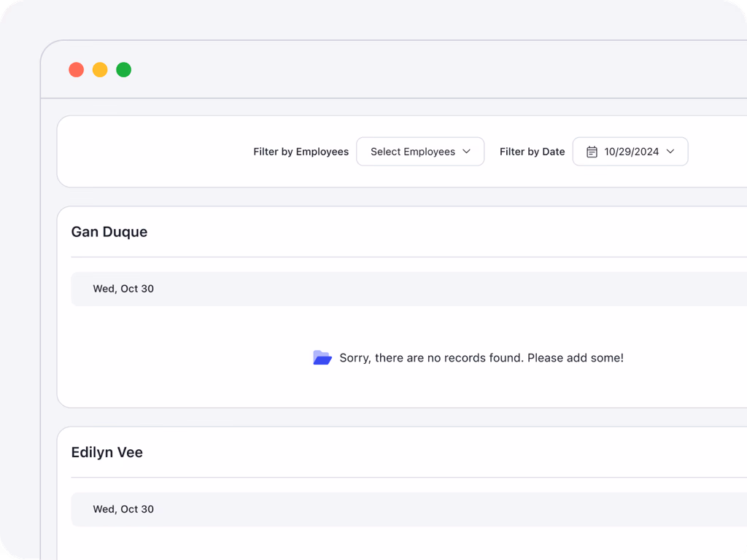747x560 pixels.
Task: Open the 10/29/2024 date picker dropdown
Action: click(x=630, y=152)
